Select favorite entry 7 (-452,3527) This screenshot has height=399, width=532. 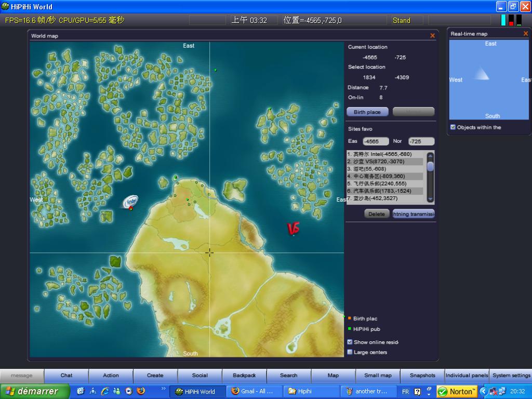[385, 198]
